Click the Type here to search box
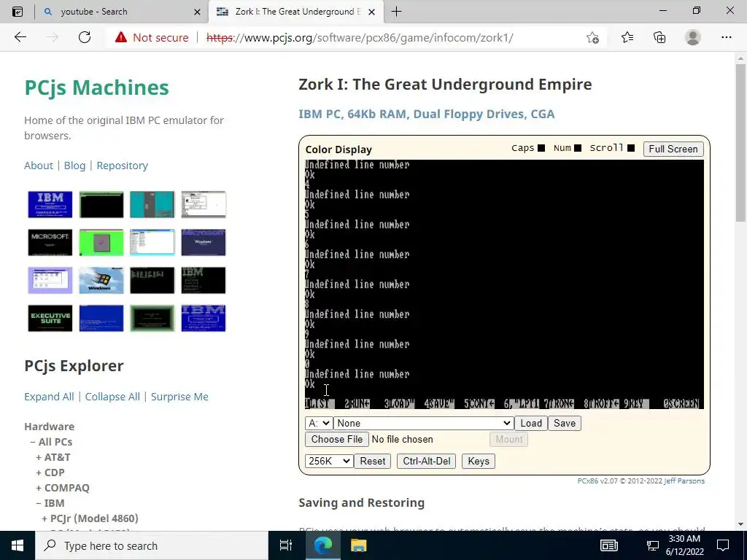Viewport: 747px width, 560px height. coord(152,545)
